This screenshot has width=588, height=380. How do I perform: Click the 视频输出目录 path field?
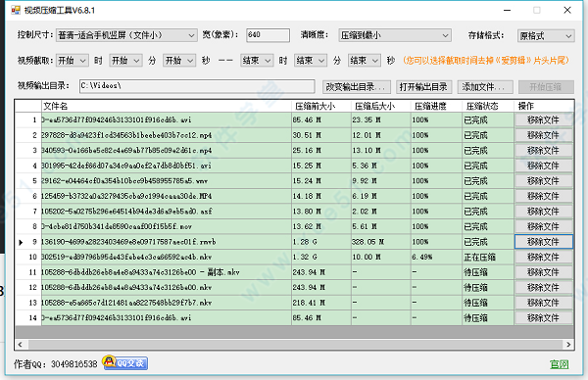pos(197,86)
